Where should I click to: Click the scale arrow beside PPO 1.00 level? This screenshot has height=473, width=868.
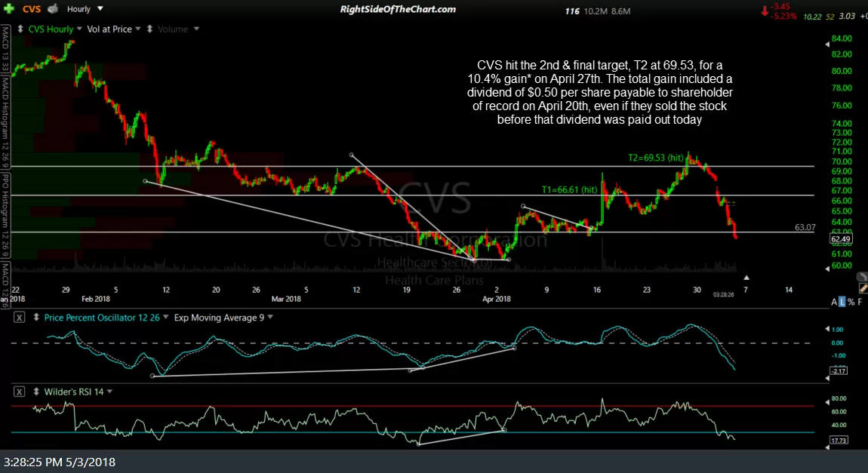(x=827, y=329)
